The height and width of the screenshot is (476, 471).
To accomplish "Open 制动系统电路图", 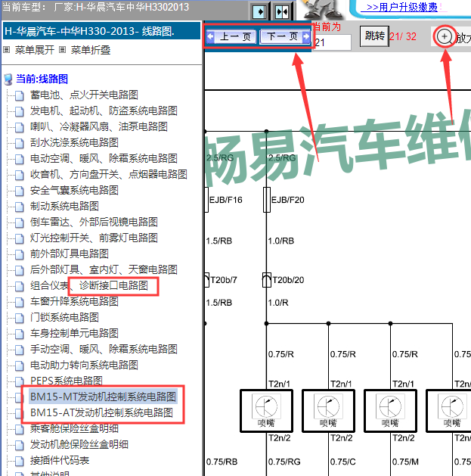I will tap(64, 206).
